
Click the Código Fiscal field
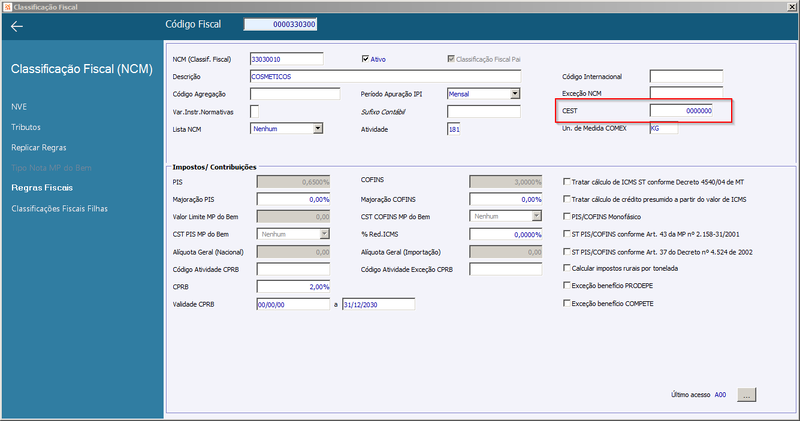280,24
